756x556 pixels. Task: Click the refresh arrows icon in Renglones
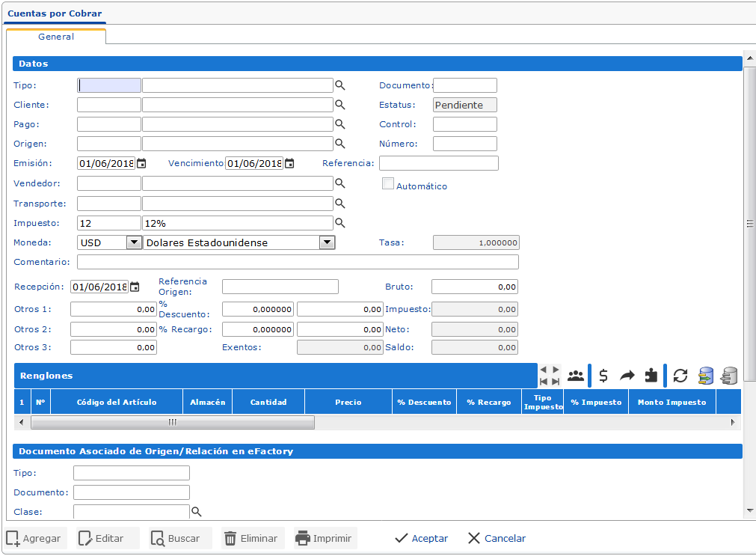tap(680, 376)
